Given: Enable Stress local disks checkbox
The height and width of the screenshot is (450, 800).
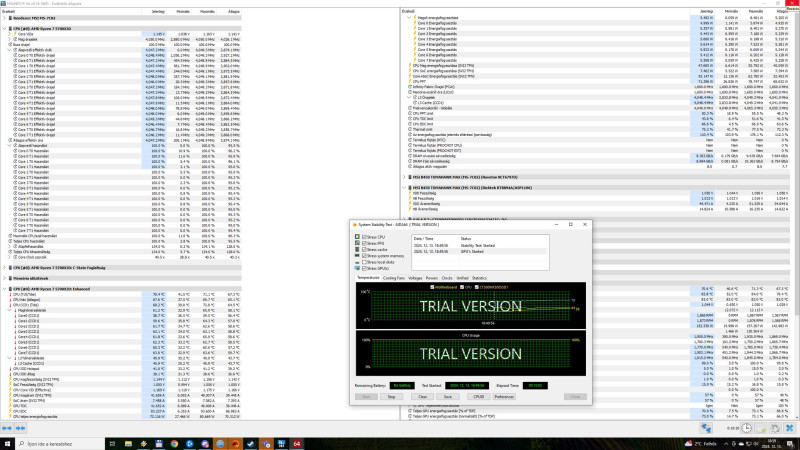Looking at the screenshot, I should pos(364,262).
